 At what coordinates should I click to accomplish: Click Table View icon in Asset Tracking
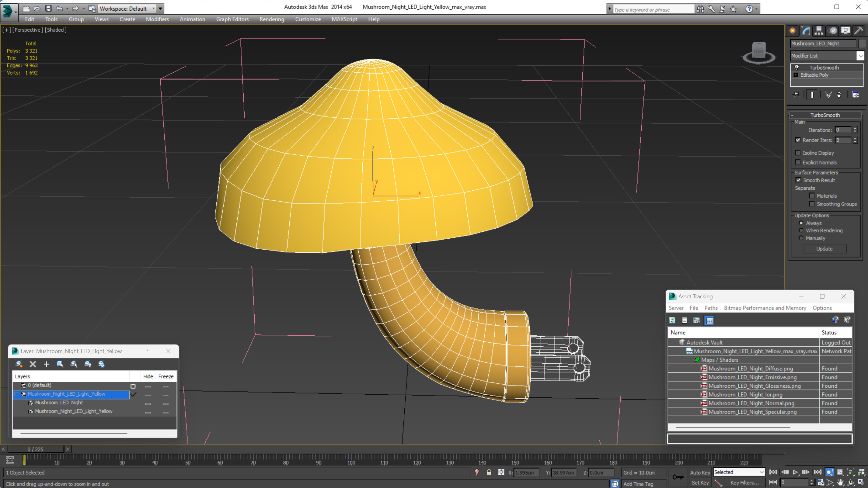(x=709, y=320)
